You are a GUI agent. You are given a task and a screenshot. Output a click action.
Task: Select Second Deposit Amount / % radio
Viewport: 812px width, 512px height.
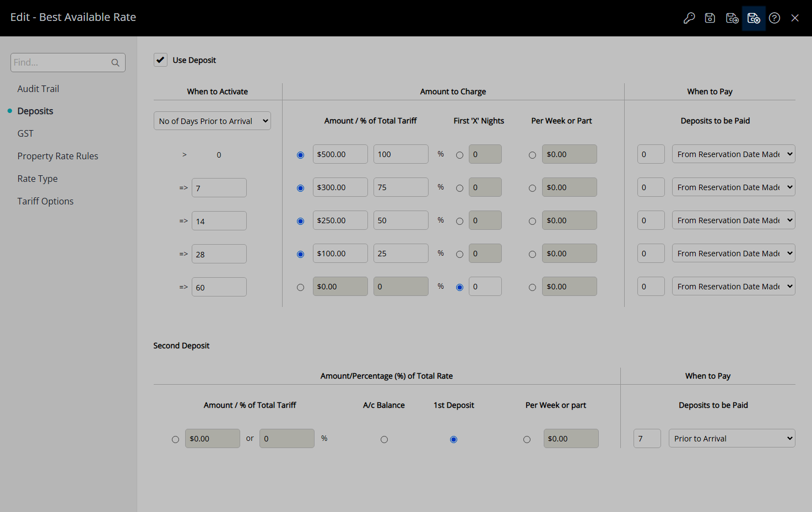[175, 440]
